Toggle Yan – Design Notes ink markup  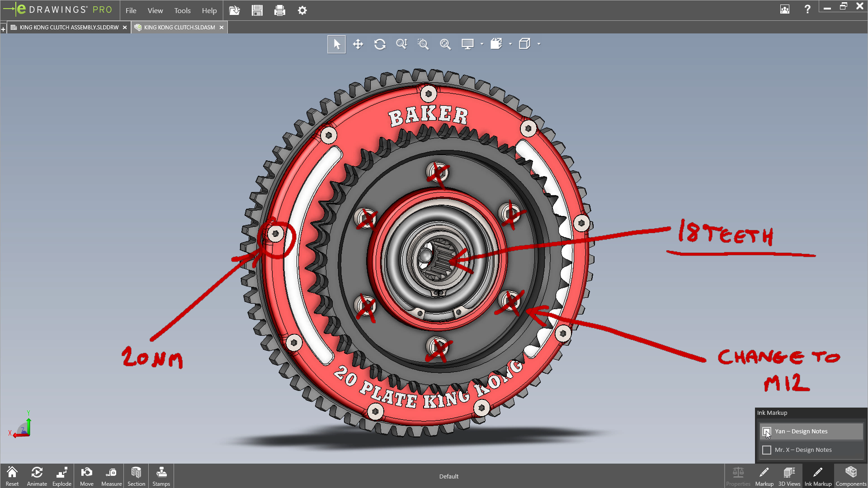[x=767, y=431]
